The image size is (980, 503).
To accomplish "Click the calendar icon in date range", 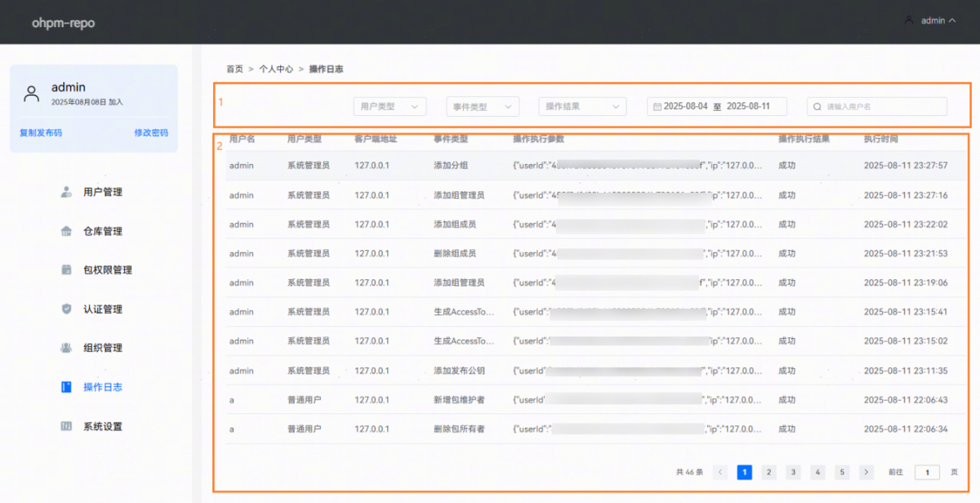I will click(x=657, y=106).
